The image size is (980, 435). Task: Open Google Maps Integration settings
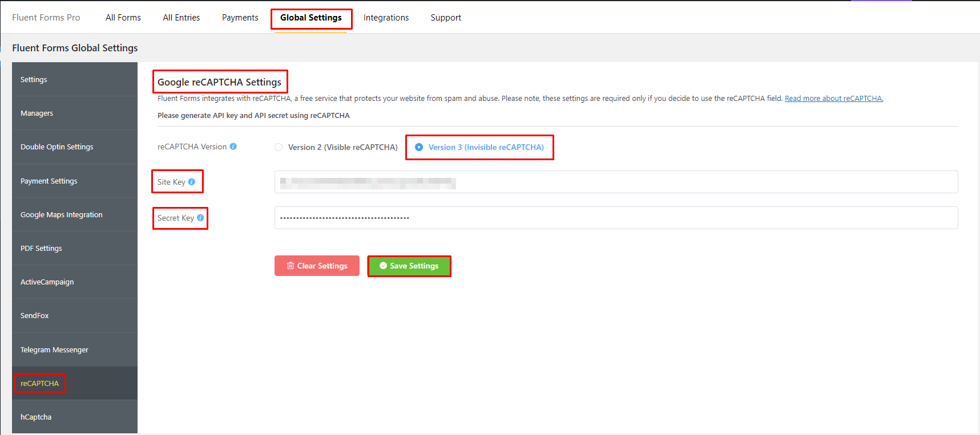(62, 215)
